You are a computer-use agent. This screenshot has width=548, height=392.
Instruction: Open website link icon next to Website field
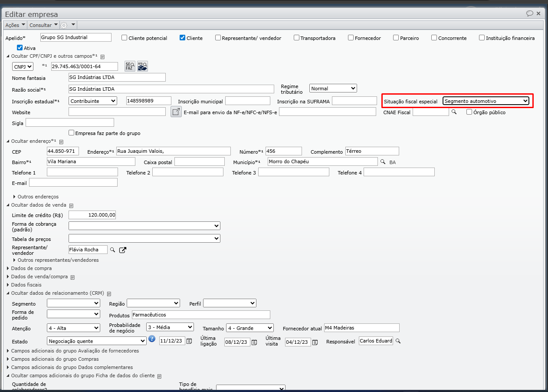click(x=176, y=112)
